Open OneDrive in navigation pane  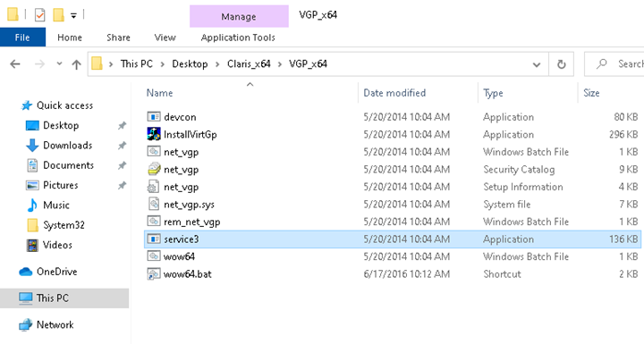click(56, 272)
